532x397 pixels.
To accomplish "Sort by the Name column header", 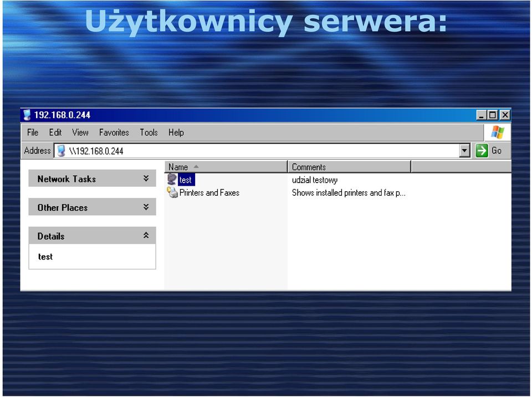I will 226,167.
